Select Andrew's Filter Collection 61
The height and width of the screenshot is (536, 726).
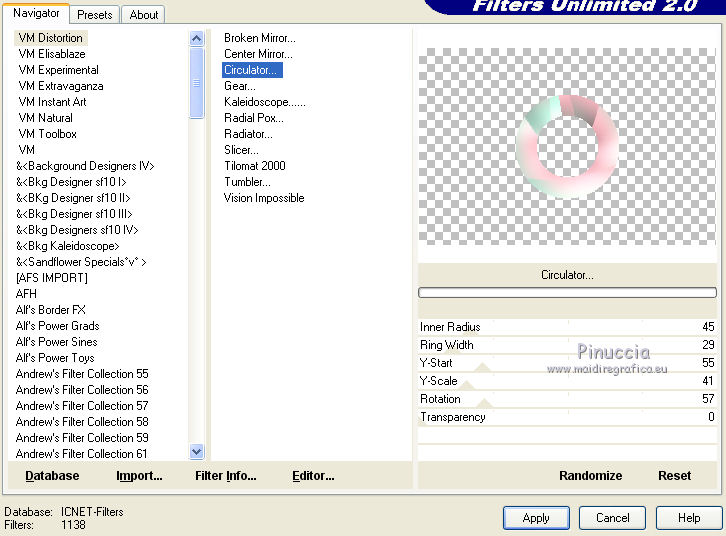pos(81,454)
